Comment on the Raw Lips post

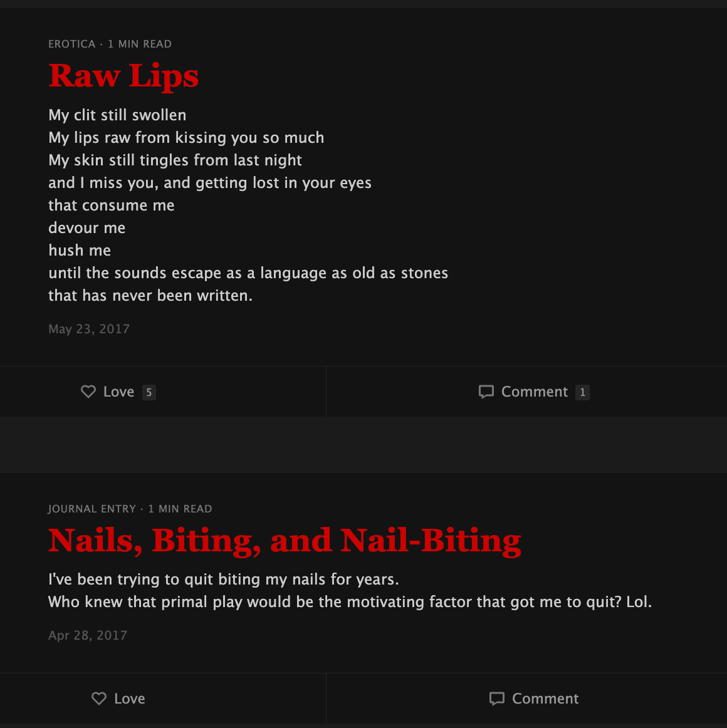[x=527, y=392]
